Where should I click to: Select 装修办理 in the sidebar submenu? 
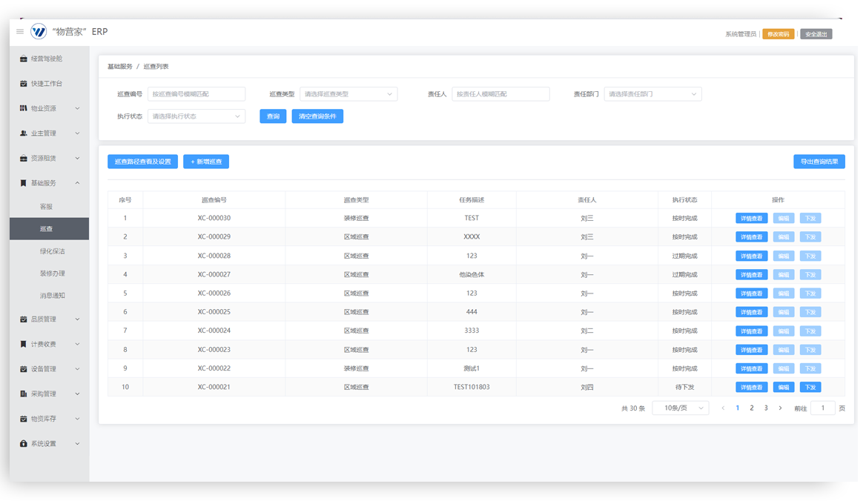[x=52, y=273]
